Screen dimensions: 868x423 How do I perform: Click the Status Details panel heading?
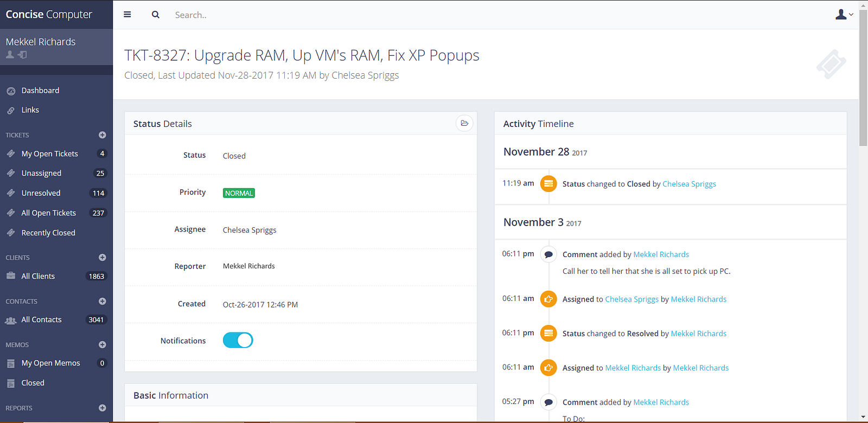(x=163, y=124)
